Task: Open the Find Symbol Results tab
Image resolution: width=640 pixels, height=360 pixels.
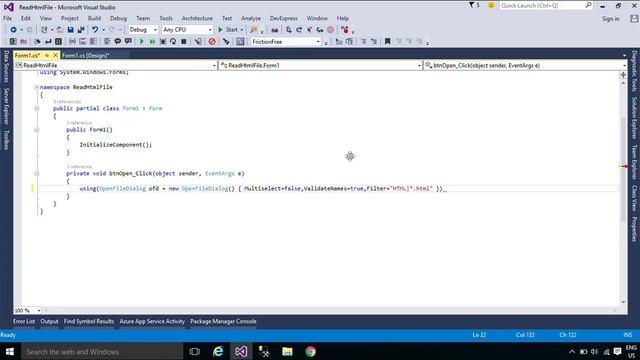Action: [89, 322]
